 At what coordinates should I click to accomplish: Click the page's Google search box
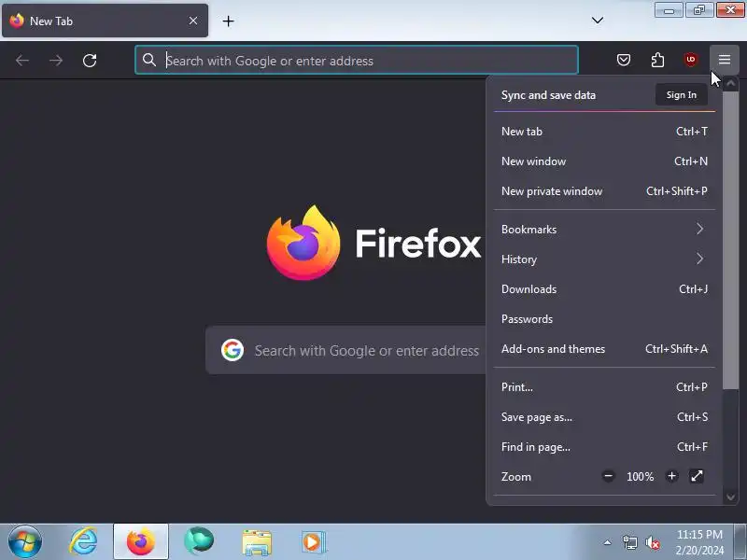click(x=346, y=351)
